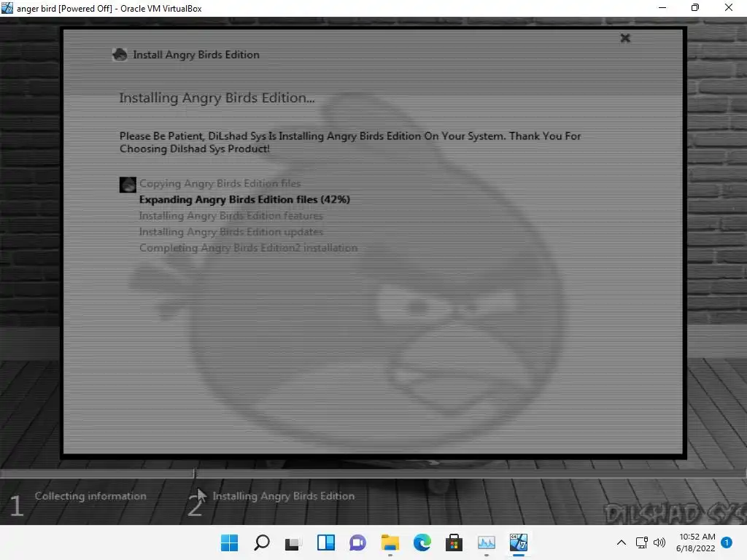Select 'Copying Angry Birds Edition files' step
747x560 pixels.
pos(220,183)
